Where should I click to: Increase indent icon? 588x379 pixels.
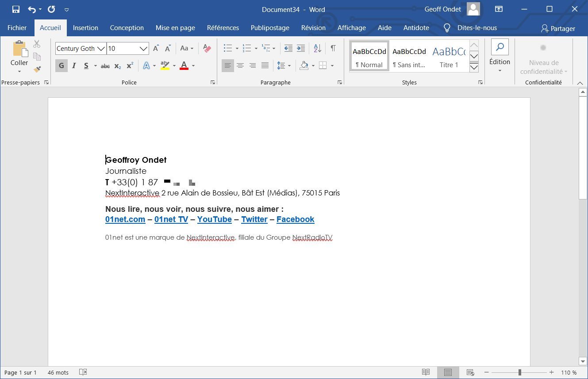point(301,48)
